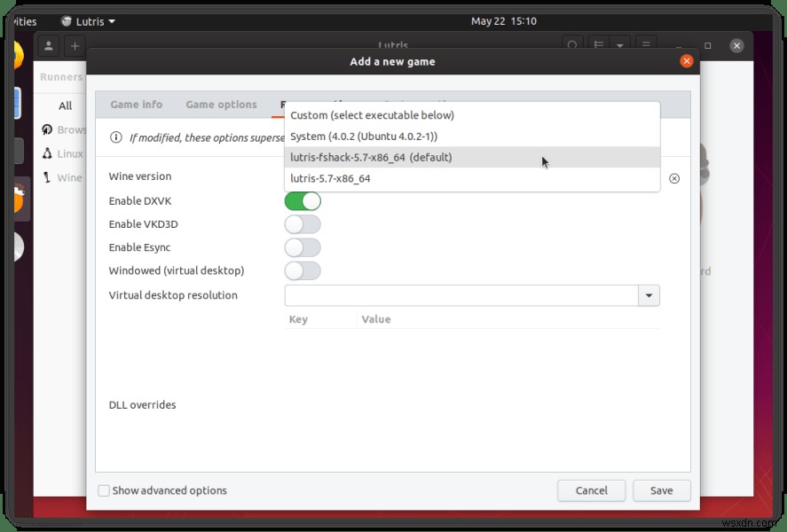Screen dimensions: 787x532
Task: Switch to the Game info tab
Action: (x=135, y=104)
